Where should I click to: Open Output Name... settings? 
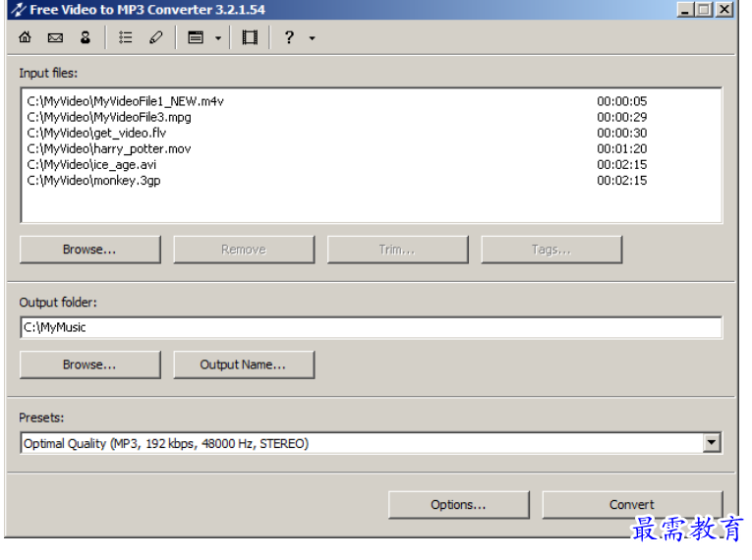pos(244,364)
